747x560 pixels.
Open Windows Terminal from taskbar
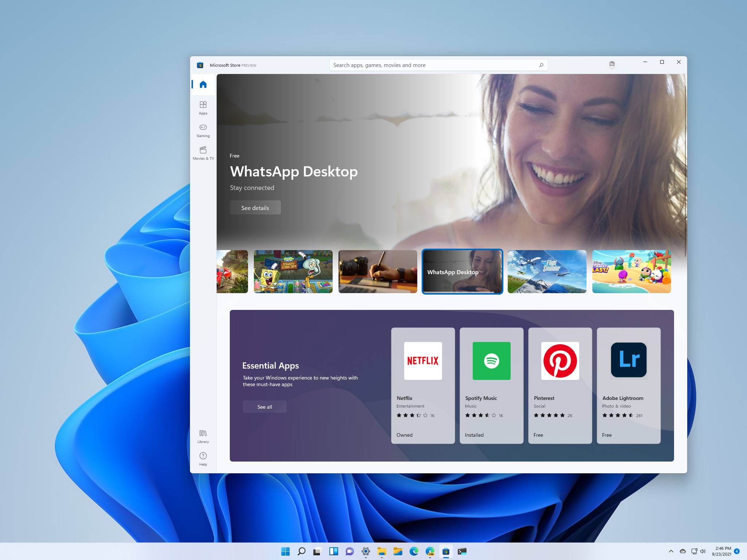click(x=462, y=551)
